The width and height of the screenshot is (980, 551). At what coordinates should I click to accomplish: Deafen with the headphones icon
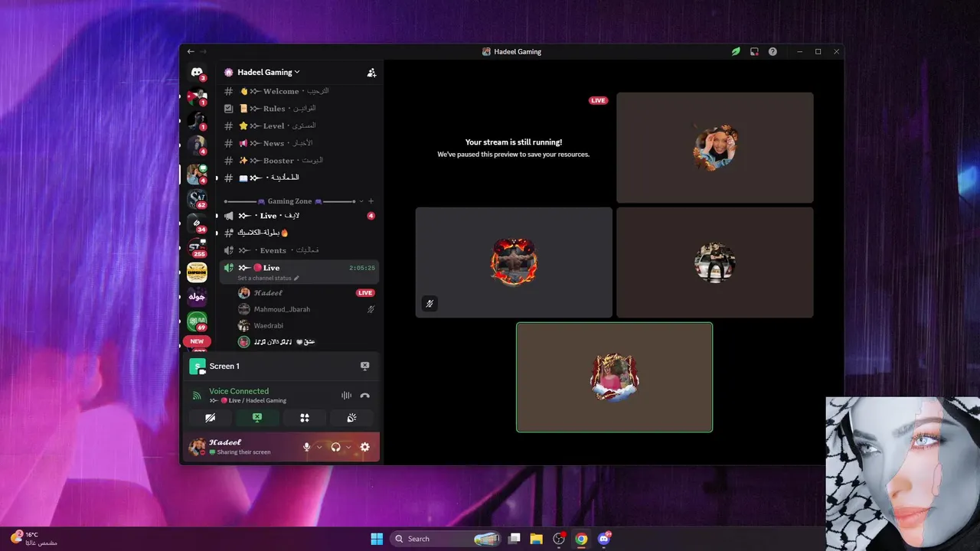335,447
